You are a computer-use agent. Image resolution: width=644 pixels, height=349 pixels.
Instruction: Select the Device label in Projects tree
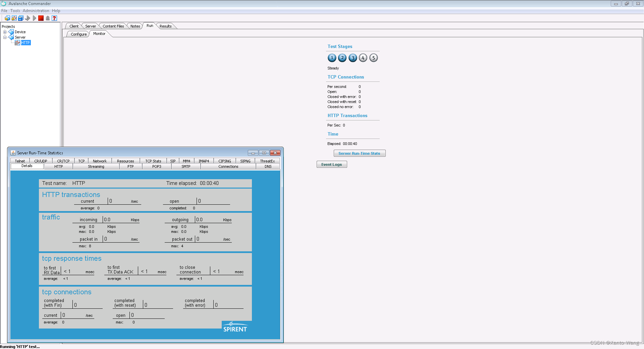click(20, 32)
